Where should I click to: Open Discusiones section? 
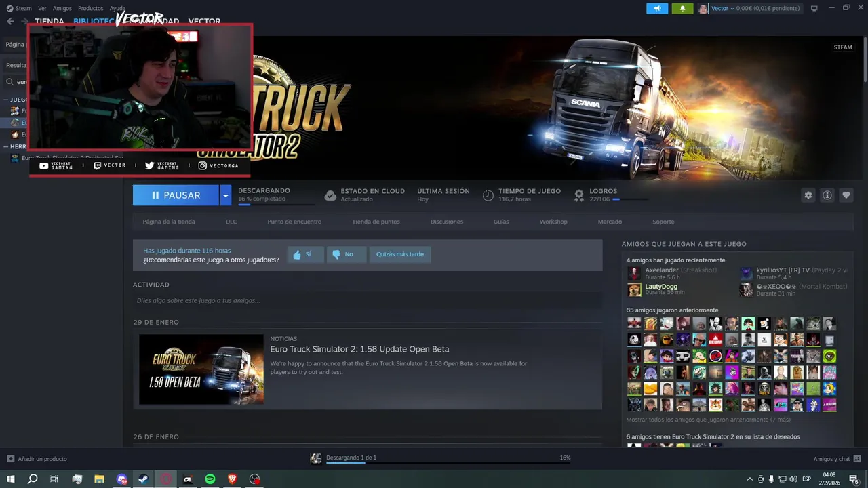point(447,222)
